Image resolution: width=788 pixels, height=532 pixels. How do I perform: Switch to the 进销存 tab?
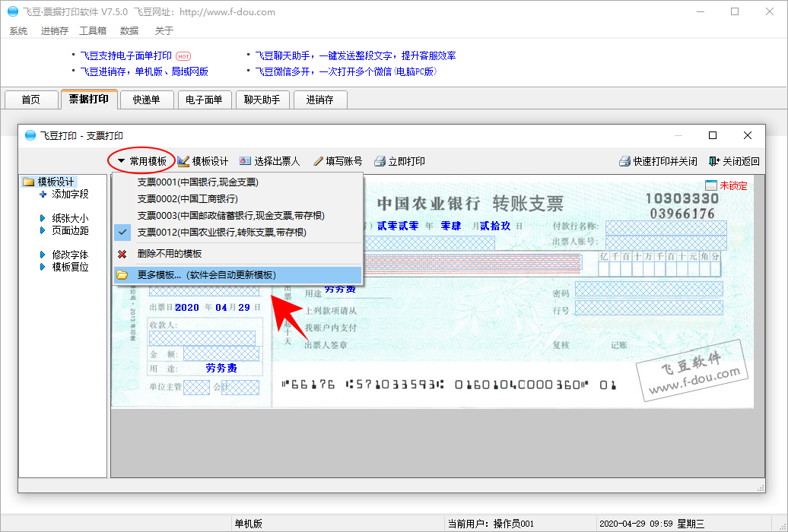click(320, 100)
